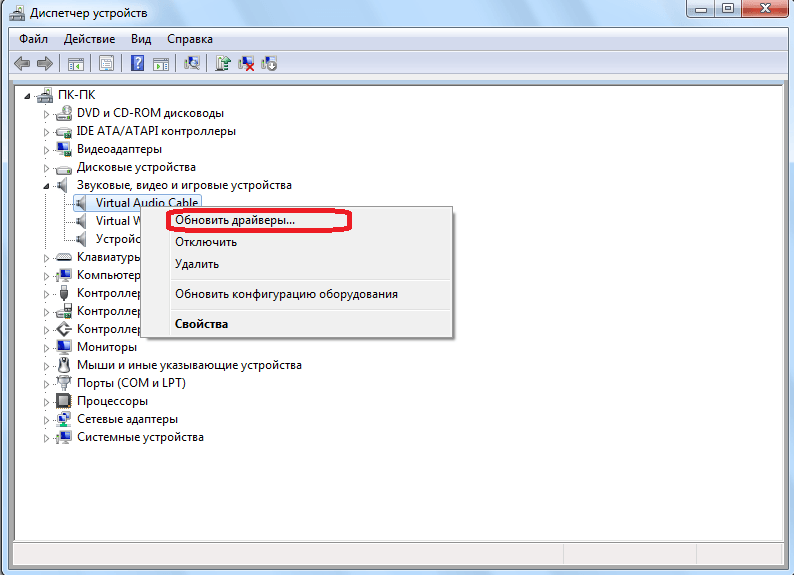Click the Back arrow toolbar icon
Viewport: 794px width, 575px height.
coord(21,63)
